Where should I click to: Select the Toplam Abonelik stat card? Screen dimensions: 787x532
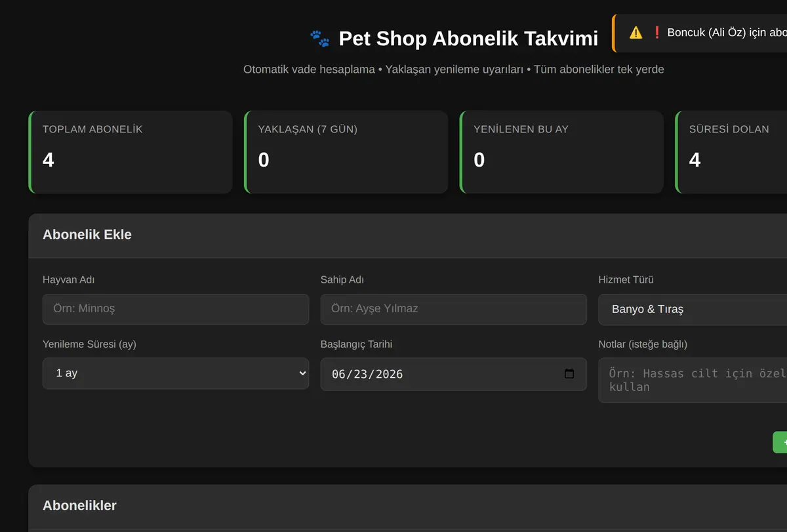pyautogui.click(x=131, y=152)
